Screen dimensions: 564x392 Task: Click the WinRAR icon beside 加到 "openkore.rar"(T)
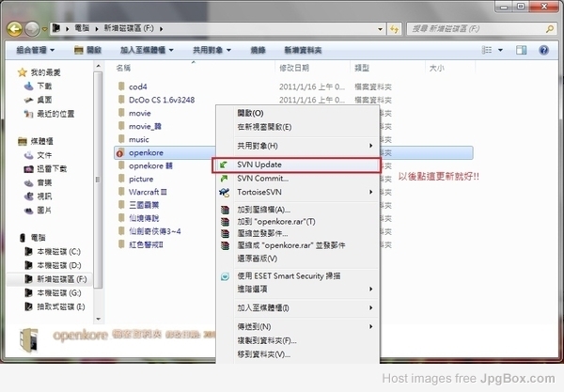coord(224,222)
